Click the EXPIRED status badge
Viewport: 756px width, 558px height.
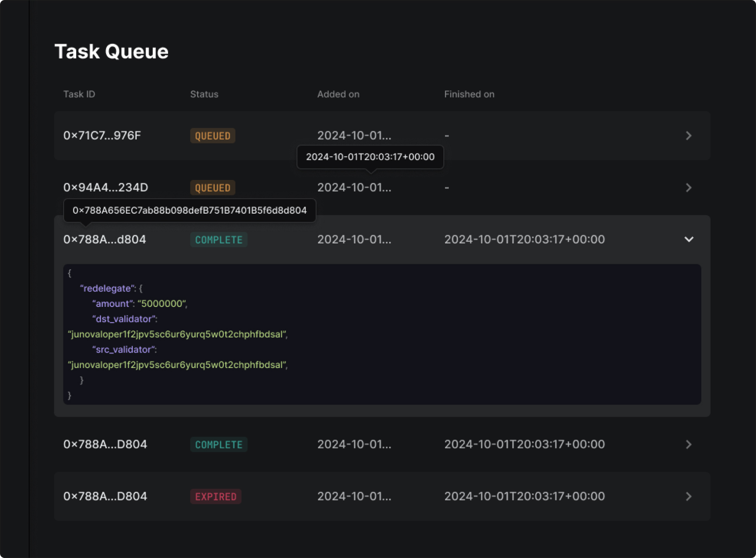pos(216,496)
